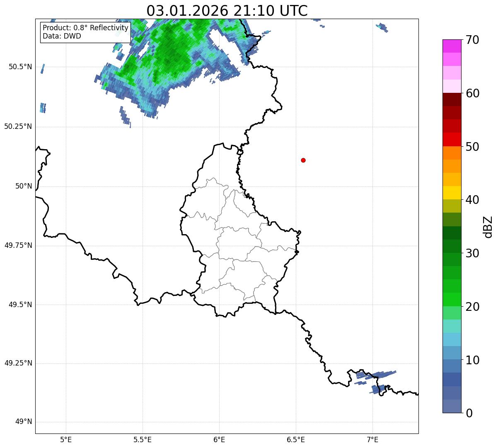Image resolution: width=498 pixels, height=448 pixels.
Task: Click the 6.5°E longitude label
Action: pos(296,440)
